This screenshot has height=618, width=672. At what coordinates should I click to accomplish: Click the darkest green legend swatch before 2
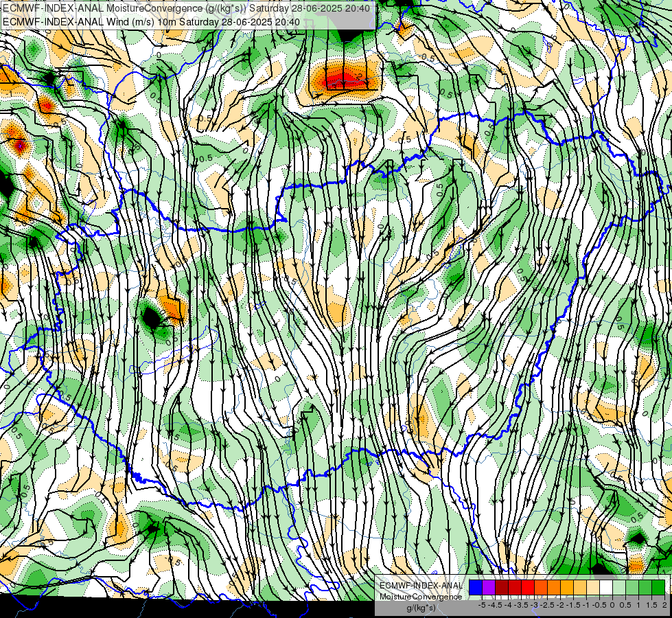tap(658, 587)
